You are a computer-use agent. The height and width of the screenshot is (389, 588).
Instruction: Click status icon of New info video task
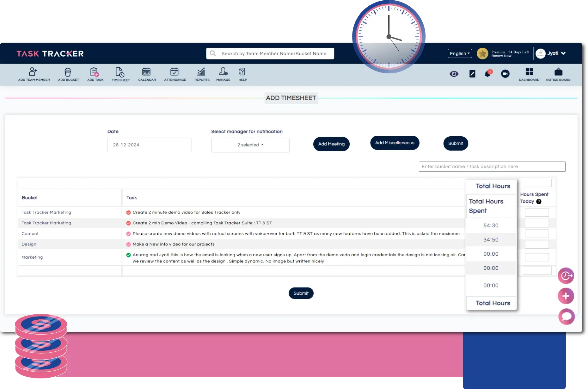coord(128,244)
